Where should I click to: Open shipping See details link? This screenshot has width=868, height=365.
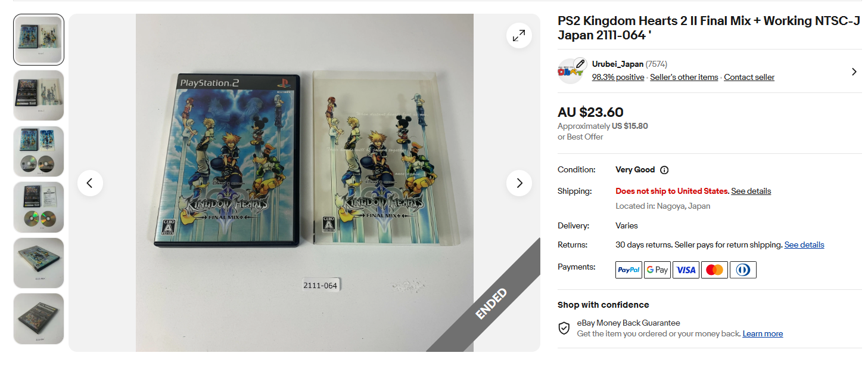(x=751, y=191)
